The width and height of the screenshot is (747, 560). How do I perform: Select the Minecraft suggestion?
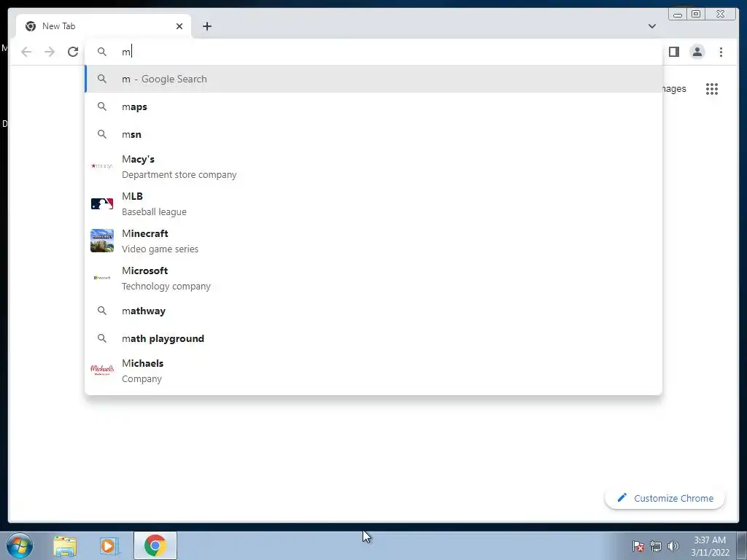(373, 241)
